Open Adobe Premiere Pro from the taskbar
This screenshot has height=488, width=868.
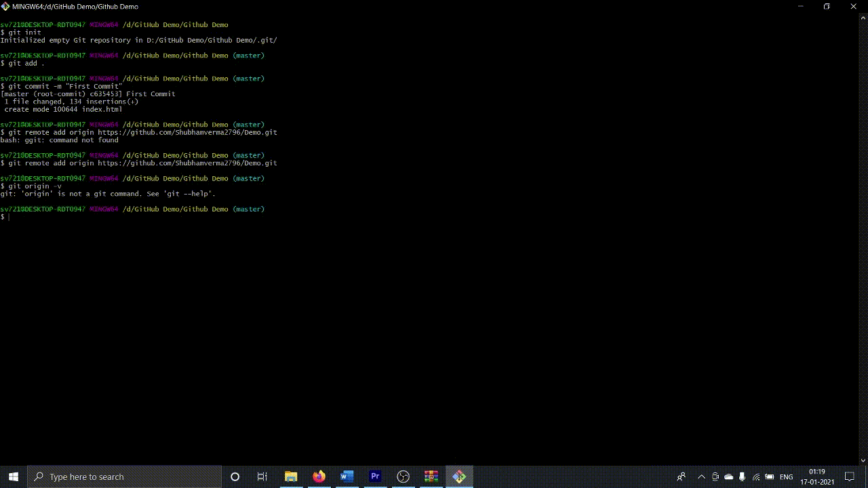pos(375,476)
